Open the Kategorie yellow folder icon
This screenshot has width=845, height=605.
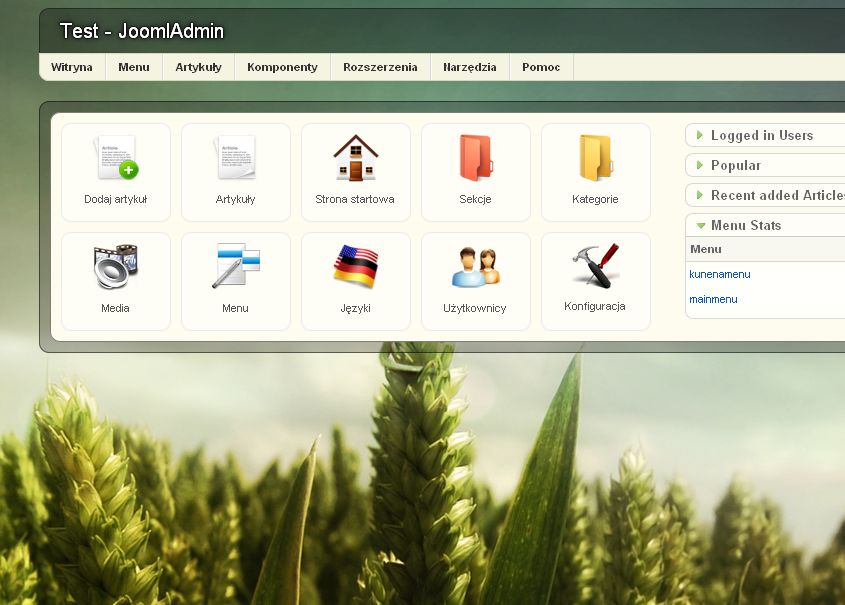point(595,160)
